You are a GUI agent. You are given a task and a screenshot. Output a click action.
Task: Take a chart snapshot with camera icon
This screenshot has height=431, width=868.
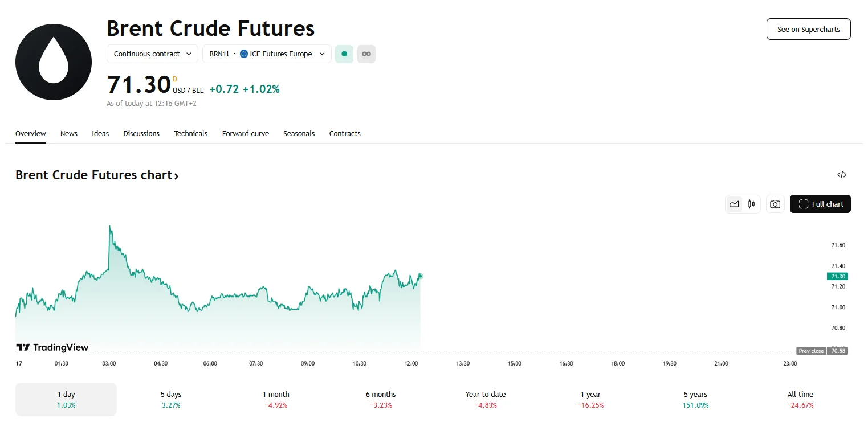[775, 204]
